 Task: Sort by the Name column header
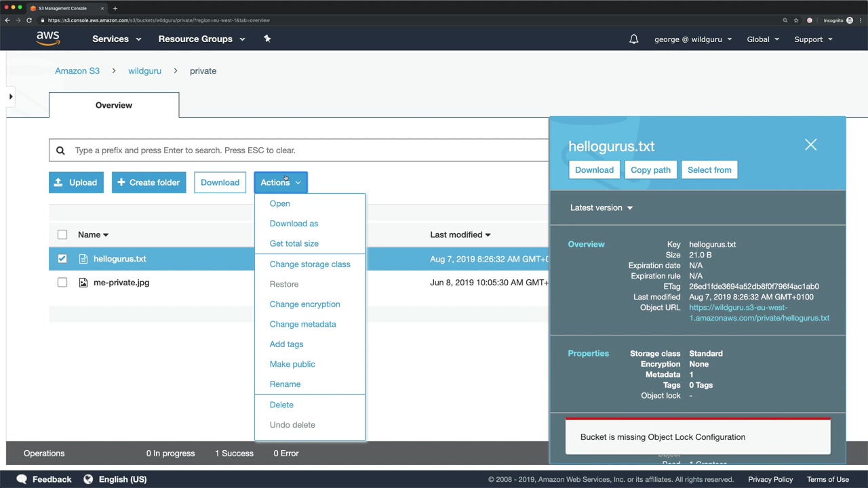93,235
